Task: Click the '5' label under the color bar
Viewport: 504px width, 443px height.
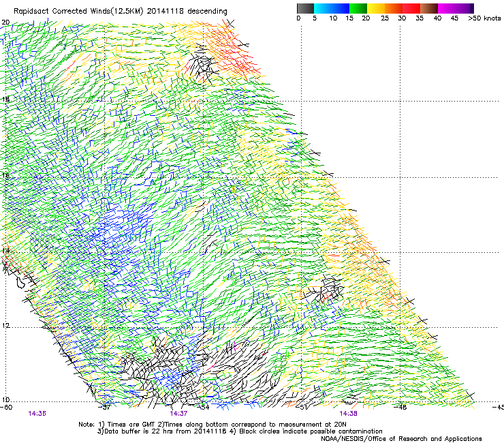Action: tap(315, 18)
